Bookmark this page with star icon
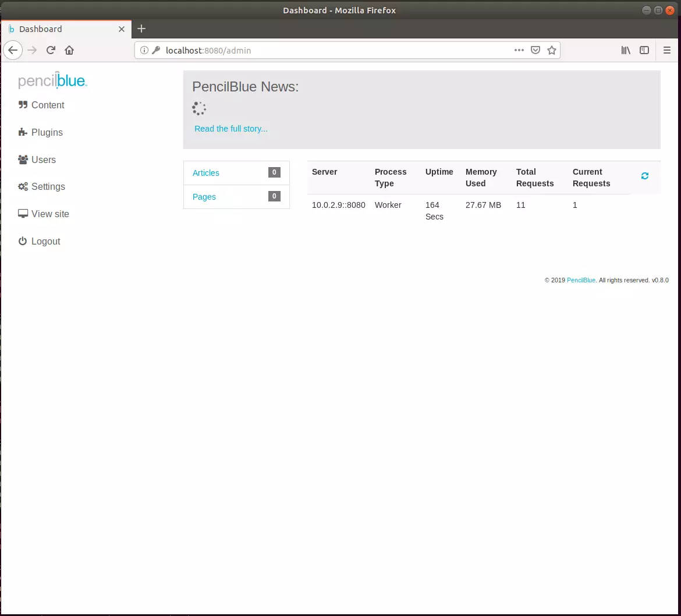This screenshot has width=681, height=616. tap(552, 51)
